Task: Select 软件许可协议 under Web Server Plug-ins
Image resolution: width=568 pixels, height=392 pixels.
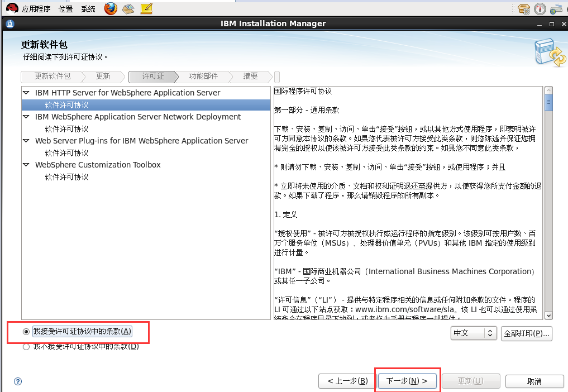Action: coord(66,153)
